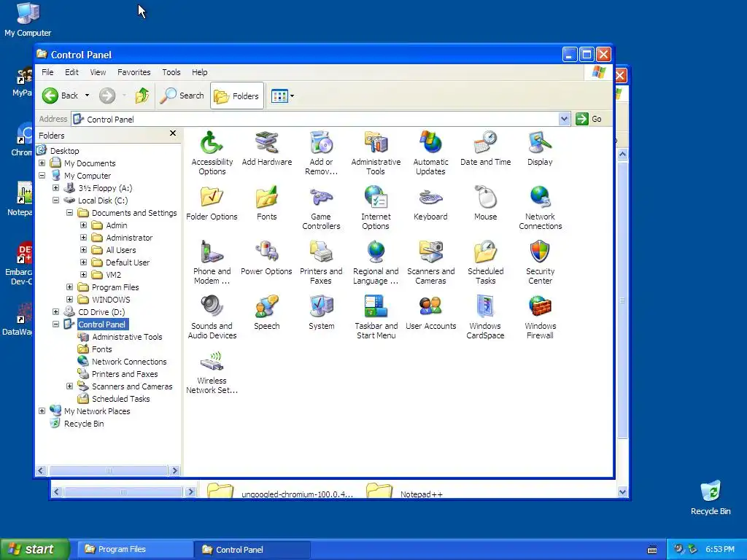Select WINDOWS folder in the tree
The image size is (747, 560).
click(111, 300)
